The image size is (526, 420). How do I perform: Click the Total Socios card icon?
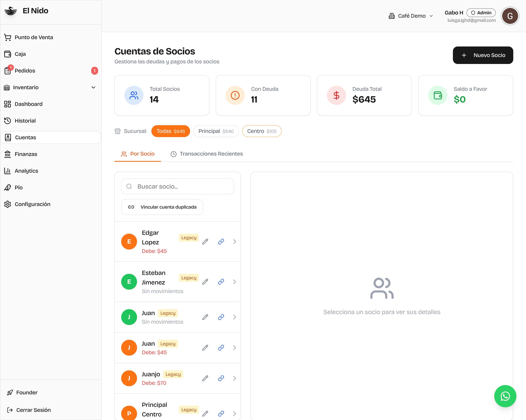click(x=134, y=95)
